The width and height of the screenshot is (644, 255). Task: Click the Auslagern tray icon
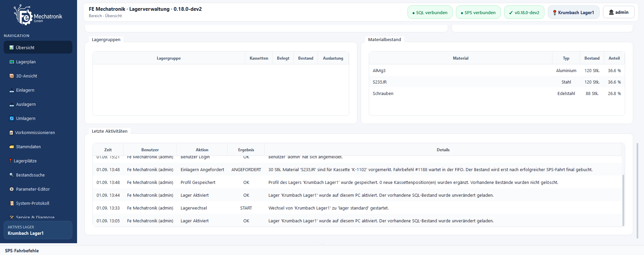(x=12, y=104)
